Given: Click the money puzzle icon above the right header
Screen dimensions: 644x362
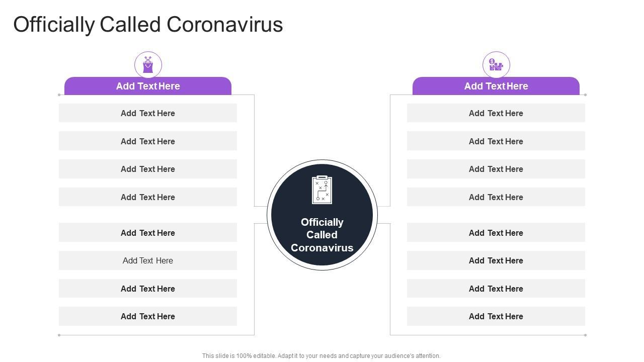Looking at the screenshot, I should pyautogui.click(x=496, y=65).
